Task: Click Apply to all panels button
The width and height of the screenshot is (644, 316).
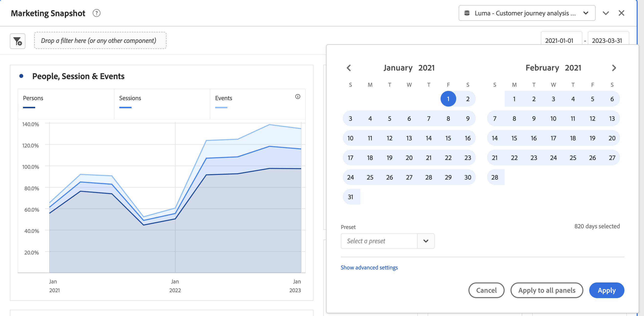Action: tap(547, 290)
